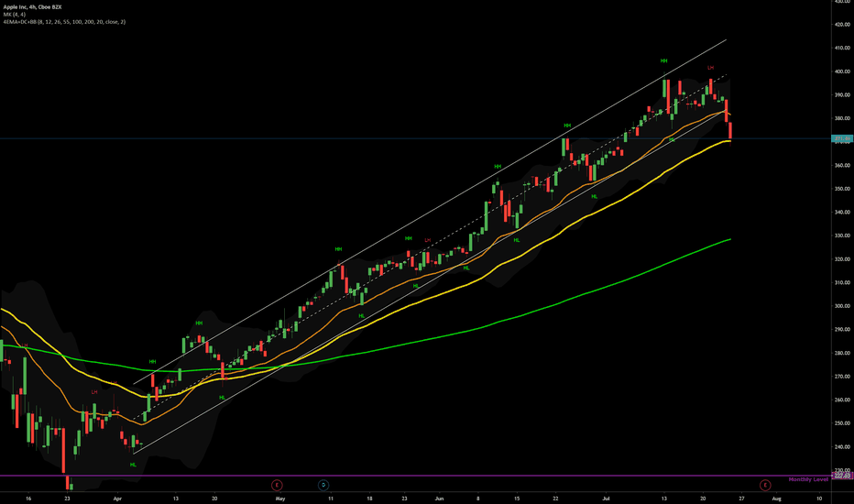This screenshot has height=504, width=854.
Task: Click the 350.00 price axis label
Action: click(x=841, y=189)
